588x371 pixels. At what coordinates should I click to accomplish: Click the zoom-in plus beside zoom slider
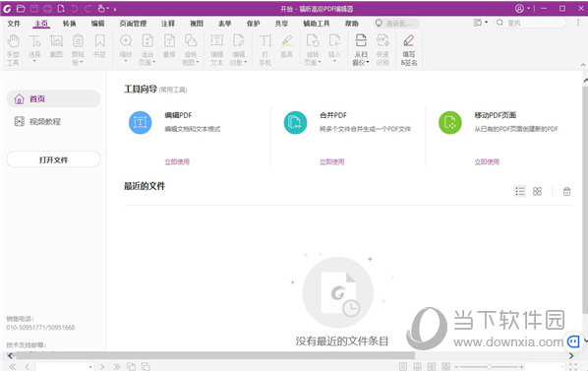click(521, 366)
